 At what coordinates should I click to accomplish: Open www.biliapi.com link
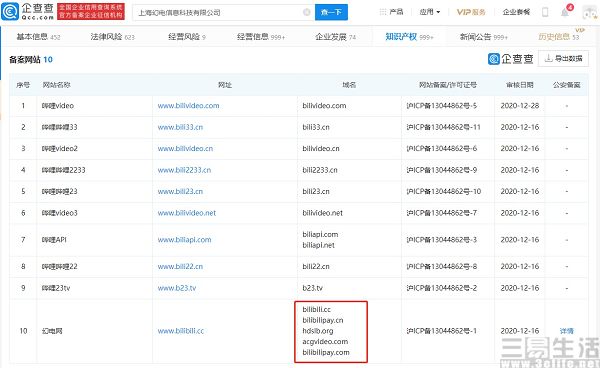point(184,239)
